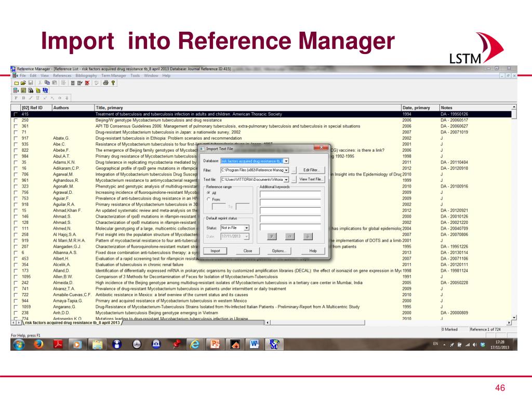Click the yellow-green grid icon in second toolbar
The width and height of the screenshot is (532, 399).
23,90
